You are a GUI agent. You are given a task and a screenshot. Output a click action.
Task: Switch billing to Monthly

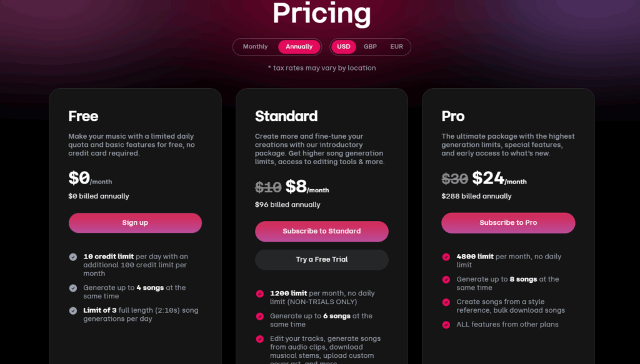point(255,47)
